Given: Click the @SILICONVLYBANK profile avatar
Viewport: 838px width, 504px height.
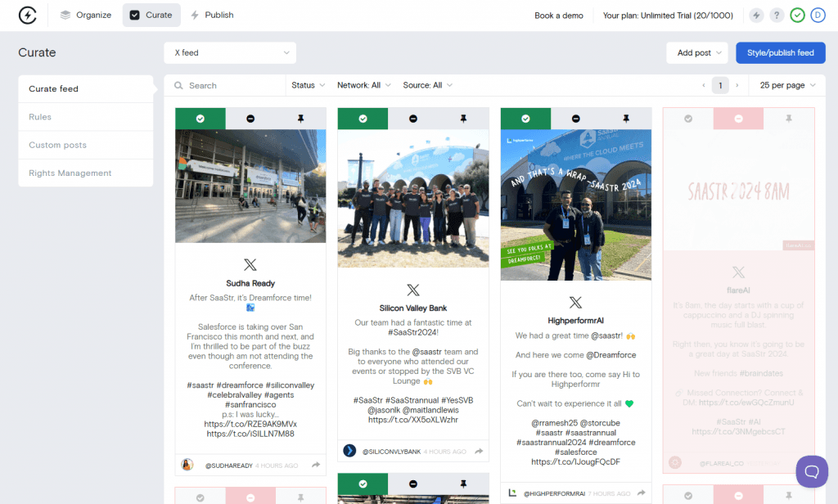Looking at the screenshot, I should 349,451.
